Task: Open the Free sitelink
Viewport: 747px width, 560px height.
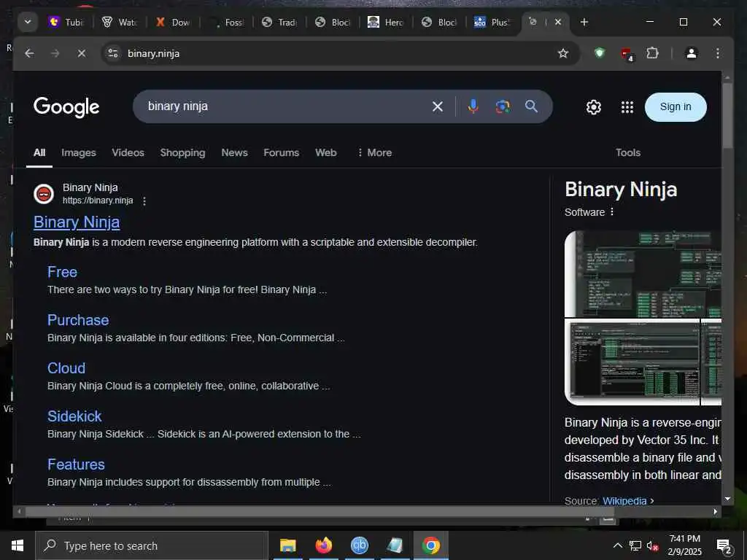Action: (63, 272)
